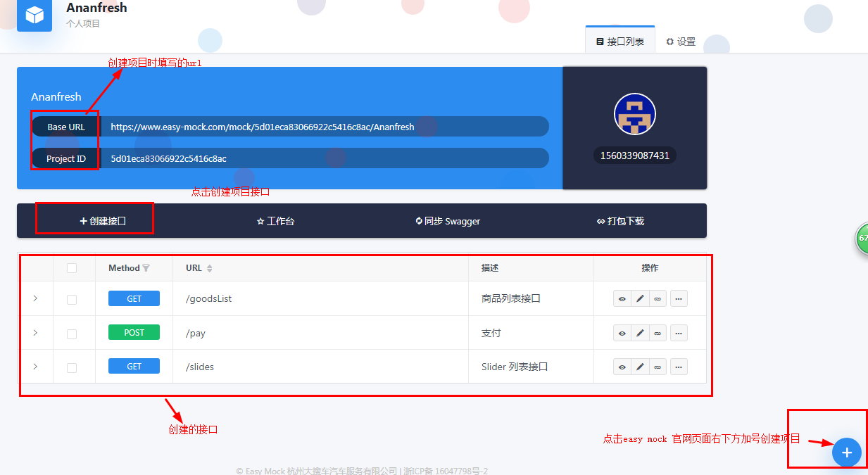Sort the table by URL column arrows
The width and height of the screenshot is (868, 475).
point(209,268)
